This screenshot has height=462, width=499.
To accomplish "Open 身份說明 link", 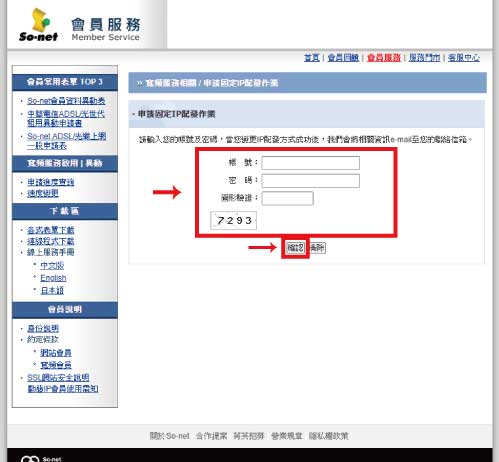I will click(x=43, y=328).
